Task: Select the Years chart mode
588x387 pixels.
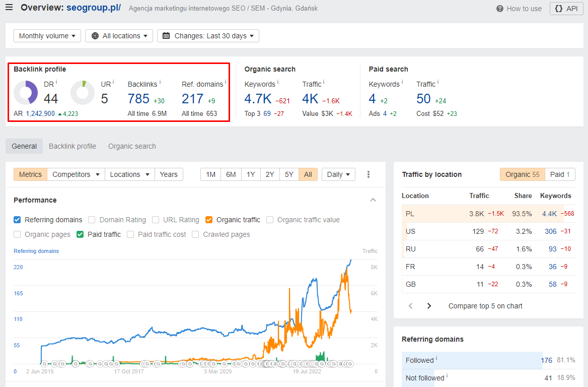Action: coord(169,174)
